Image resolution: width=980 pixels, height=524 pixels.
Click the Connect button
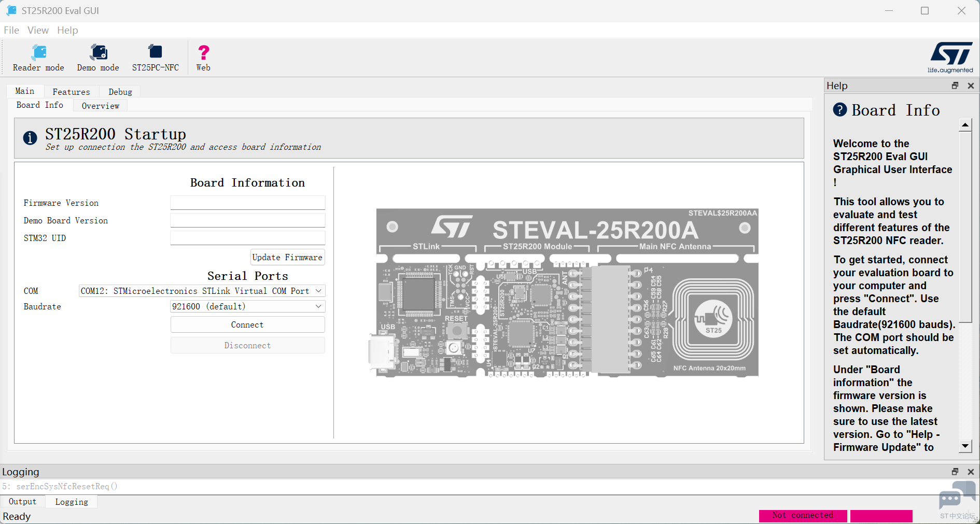click(x=247, y=324)
